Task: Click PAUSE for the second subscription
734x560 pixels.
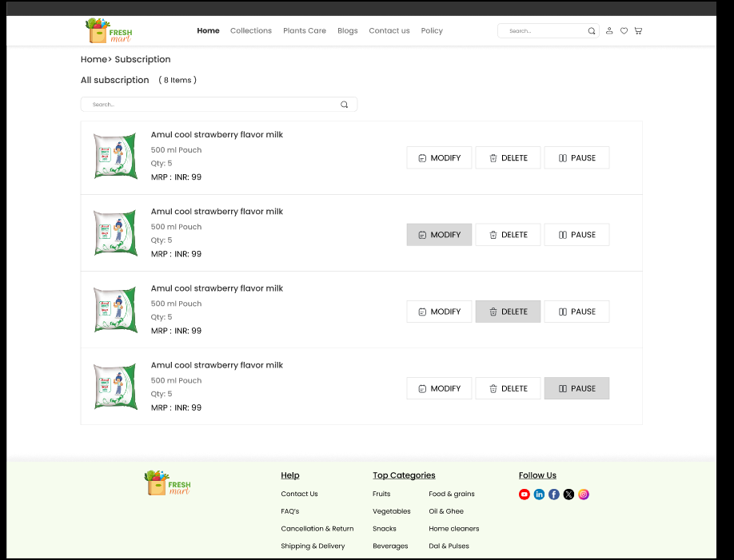Action: [576, 234]
